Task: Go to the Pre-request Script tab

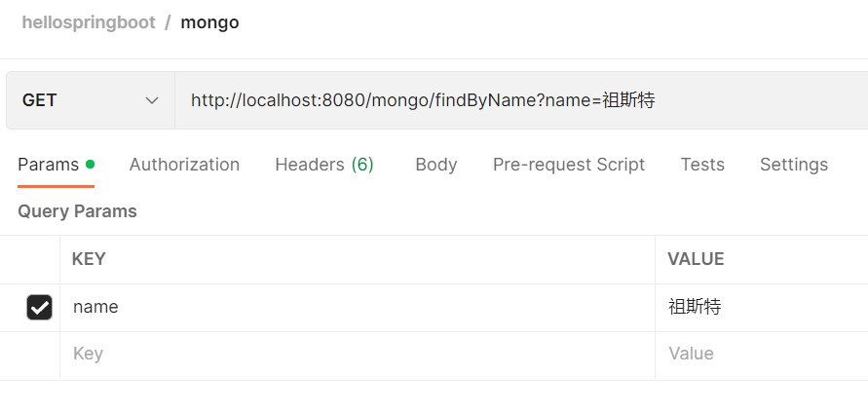Action: coord(569,165)
